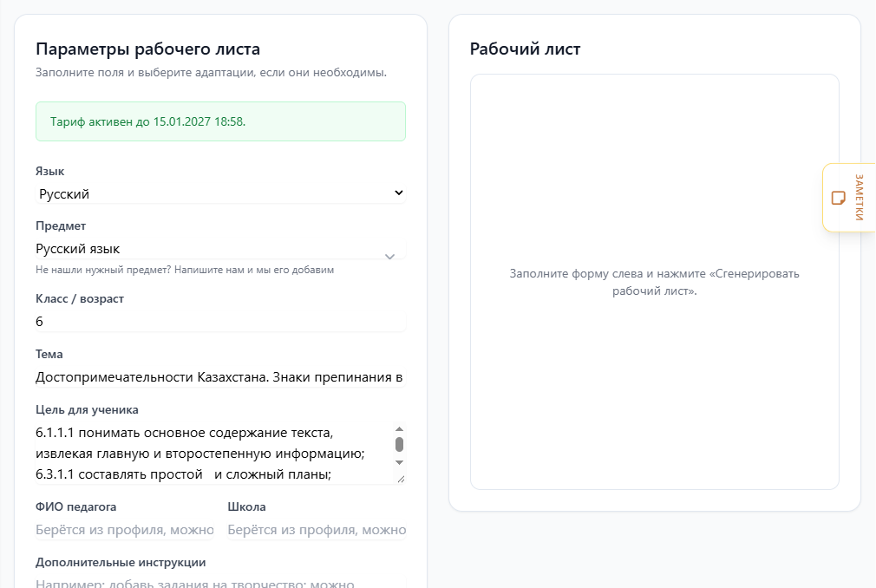Click the Дополнительные инструкции field
This screenshot has width=876, height=588.
[220, 582]
